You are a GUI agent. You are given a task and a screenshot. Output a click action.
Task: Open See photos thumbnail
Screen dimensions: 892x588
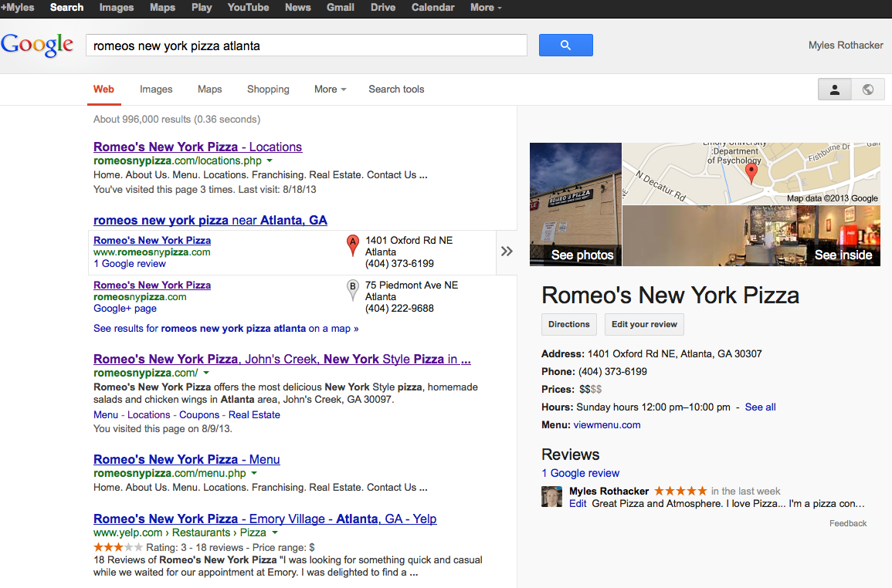(575, 204)
